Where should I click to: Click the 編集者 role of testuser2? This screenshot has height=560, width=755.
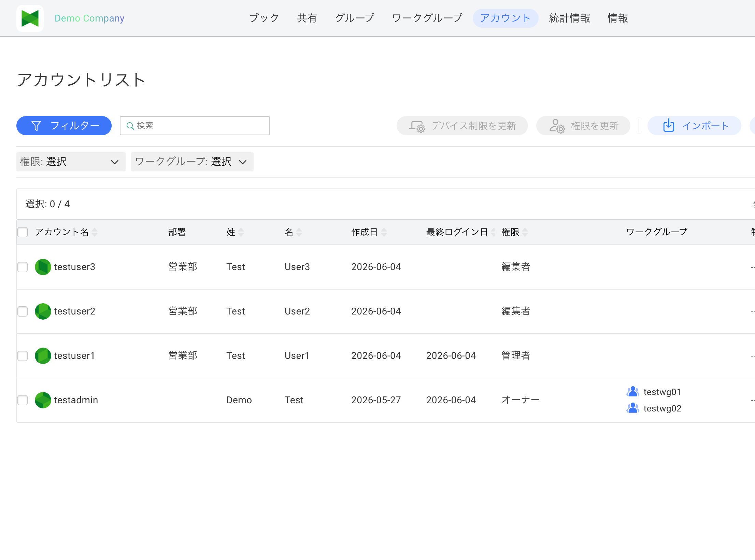[x=516, y=311]
